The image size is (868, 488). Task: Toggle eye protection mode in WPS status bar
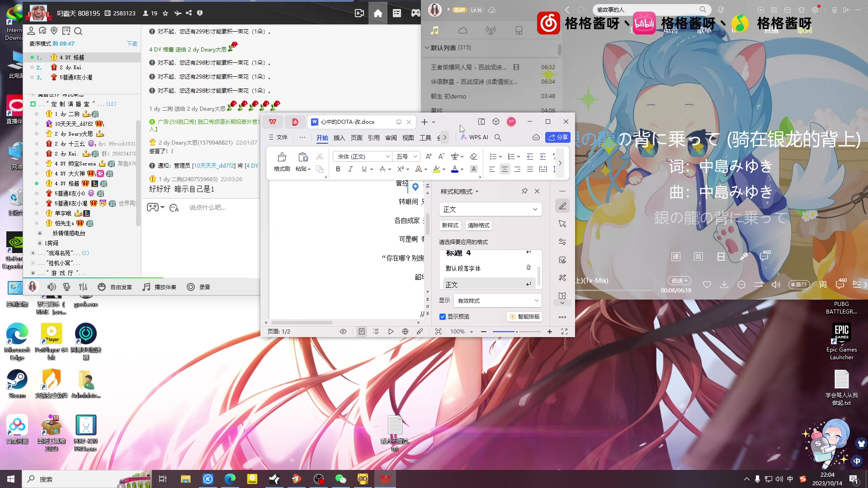343,332
